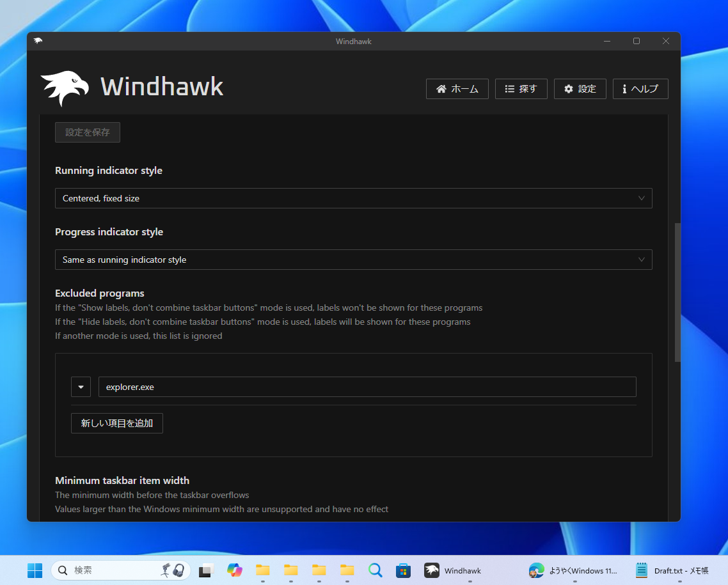Expand Running indicator style dropdown
The image size is (728, 585).
[353, 198]
